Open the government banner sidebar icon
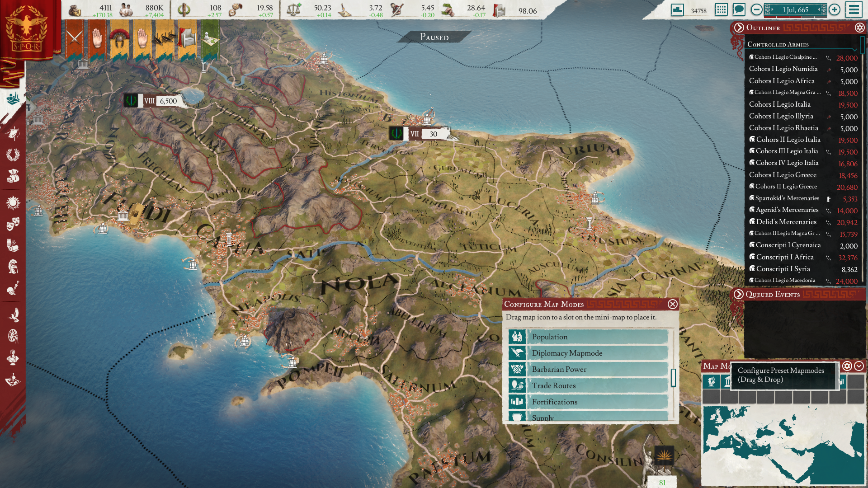 (x=13, y=133)
